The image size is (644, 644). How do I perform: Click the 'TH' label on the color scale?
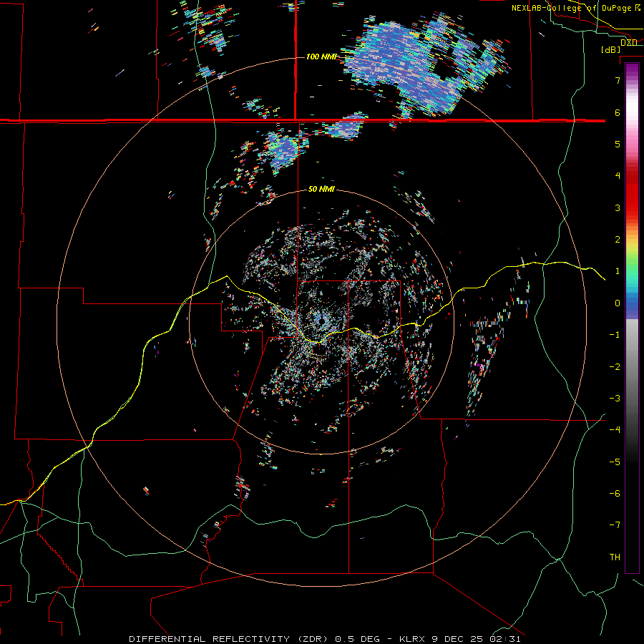pyautogui.click(x=615, y=557)
